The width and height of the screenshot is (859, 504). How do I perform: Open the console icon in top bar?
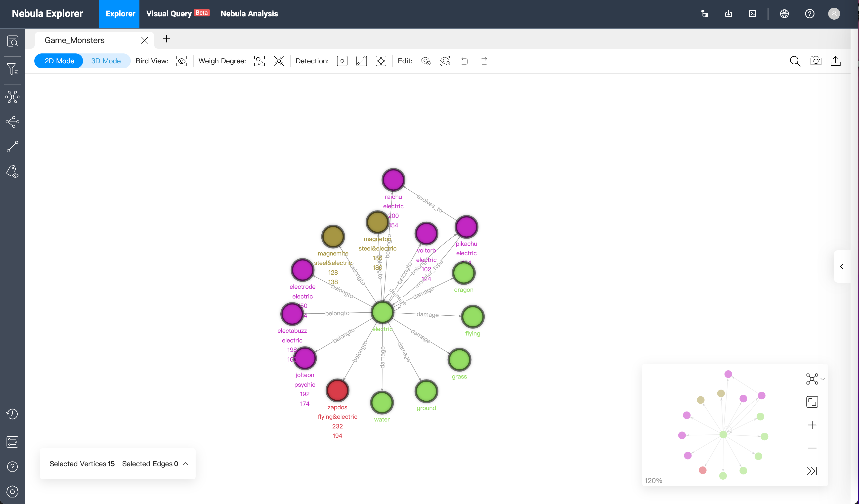[753, 14]
